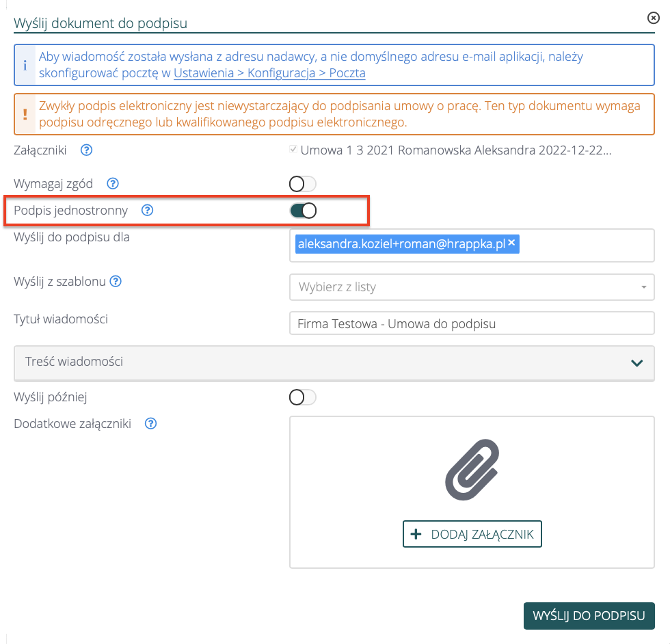Toggle the Umowa attachment checkbox

click(x=294, y=150)
